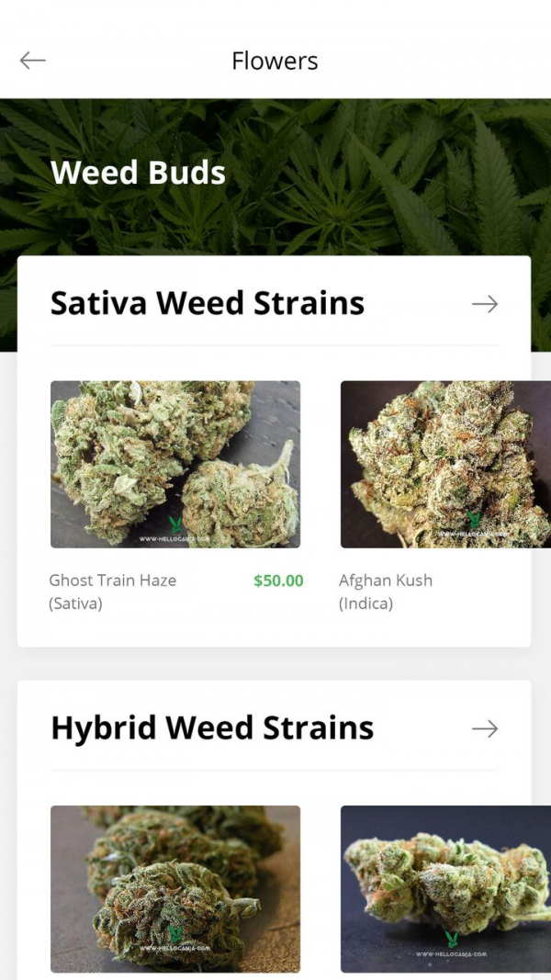Viewport: 551px width, 980px height.
Task: Click the $50.00 price label
Action: click(x=278, y=580)
